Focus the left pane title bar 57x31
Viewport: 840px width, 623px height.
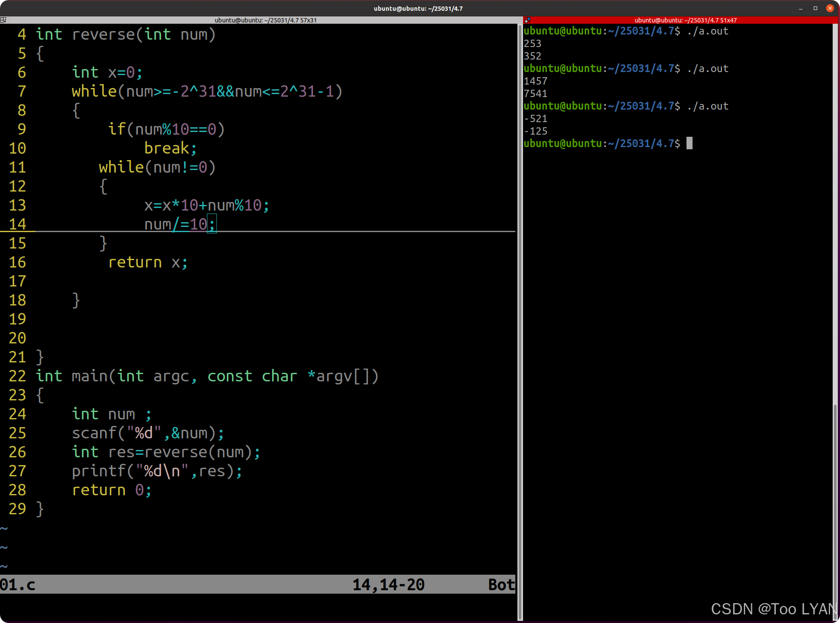266,20
